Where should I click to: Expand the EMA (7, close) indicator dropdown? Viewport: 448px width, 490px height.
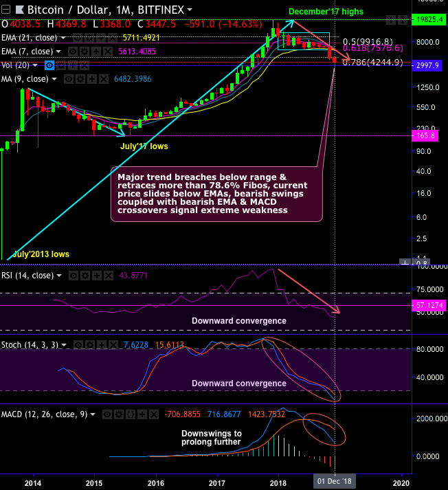(58, 52)
